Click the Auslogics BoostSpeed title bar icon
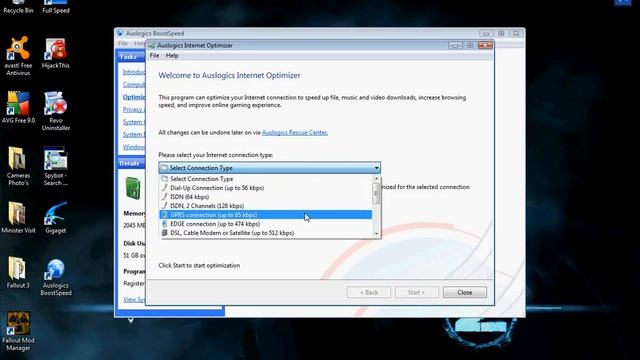The height and width of the screenshot is (360, 640). click(x=120, y=33)
